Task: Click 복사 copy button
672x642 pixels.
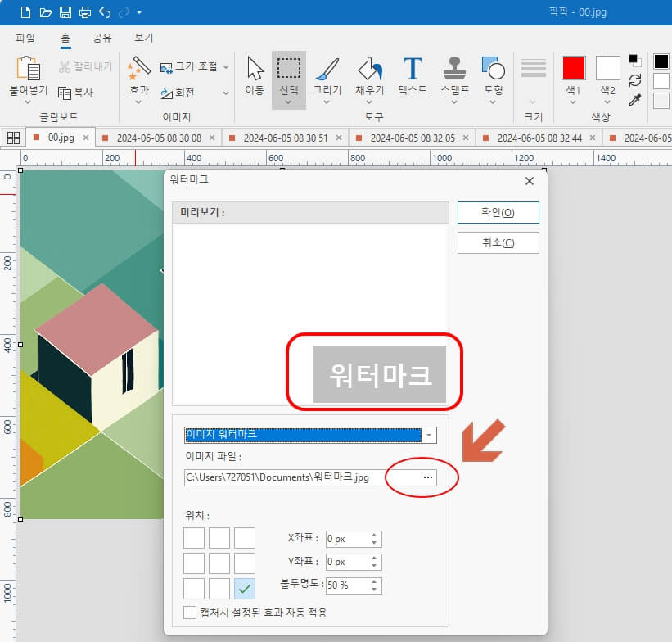Action: tap(76, 93)
